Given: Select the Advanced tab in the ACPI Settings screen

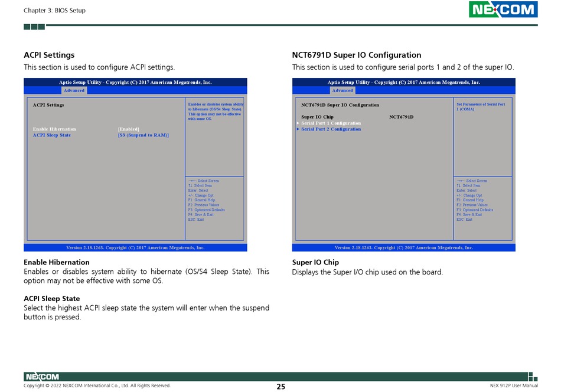Looking at the screenshot, I should 74,90.
